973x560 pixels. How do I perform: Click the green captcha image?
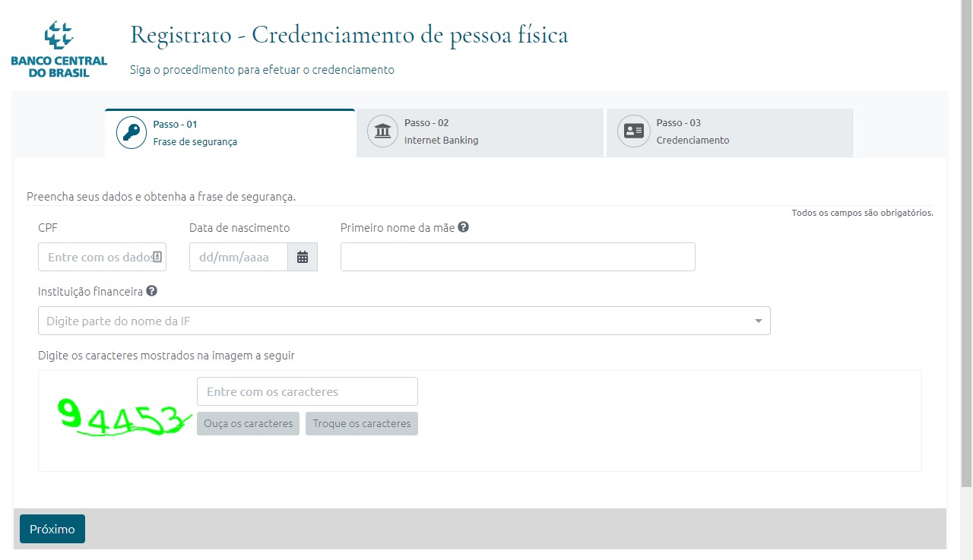coord(125,419)
